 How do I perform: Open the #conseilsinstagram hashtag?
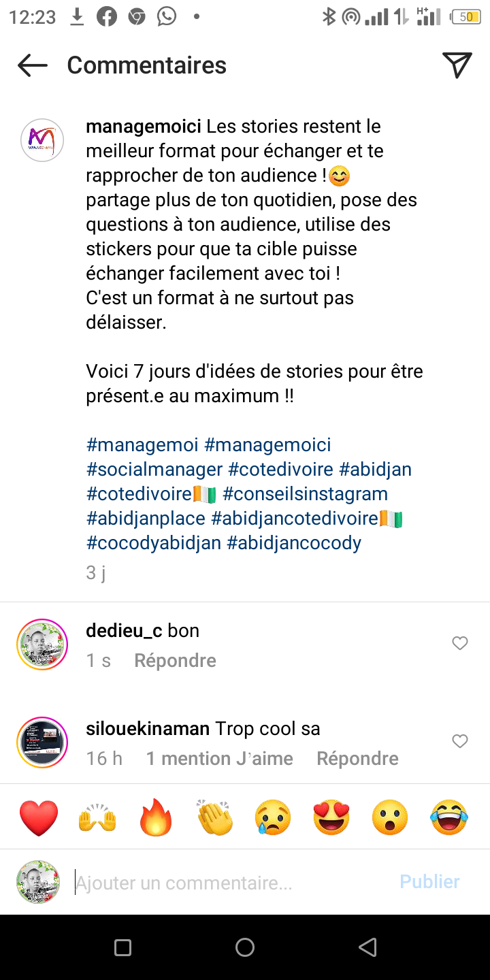[x=306, y=494]
